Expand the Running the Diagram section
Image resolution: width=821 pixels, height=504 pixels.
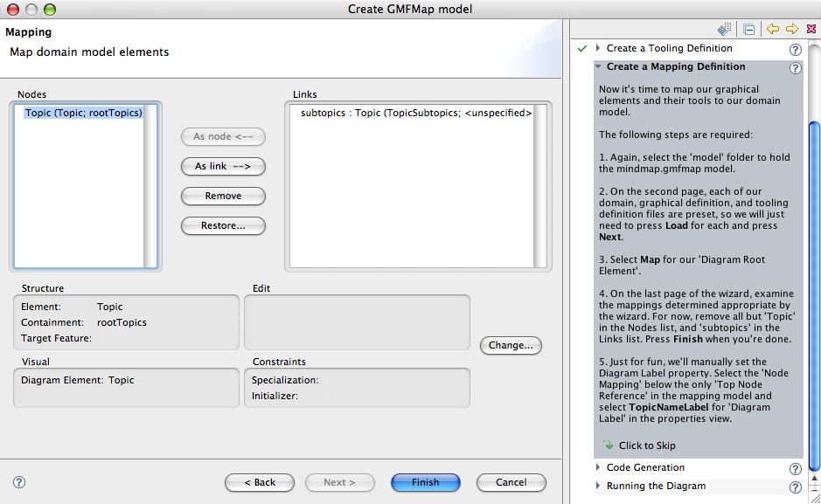coord(598,486)
